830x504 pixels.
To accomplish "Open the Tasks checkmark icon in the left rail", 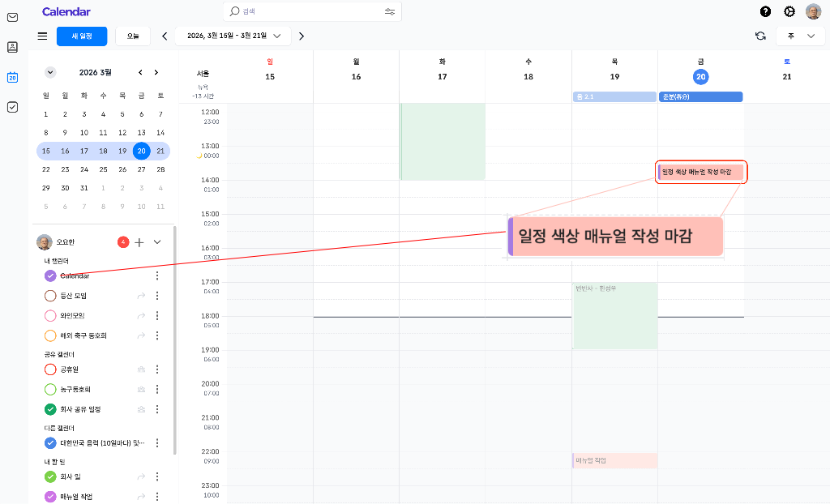I will 12,107.
